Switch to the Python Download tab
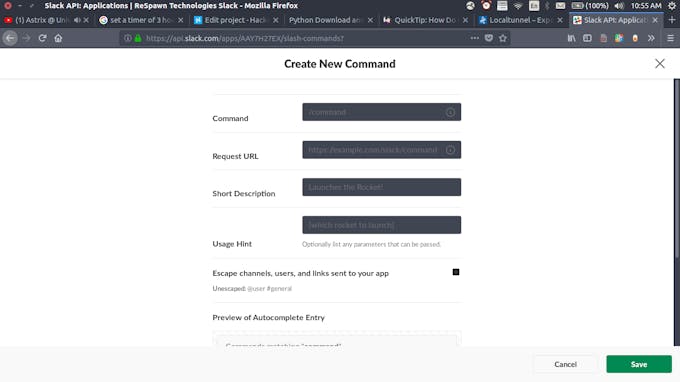This screenshot has height=382, width=680. (x=326, y=20)
